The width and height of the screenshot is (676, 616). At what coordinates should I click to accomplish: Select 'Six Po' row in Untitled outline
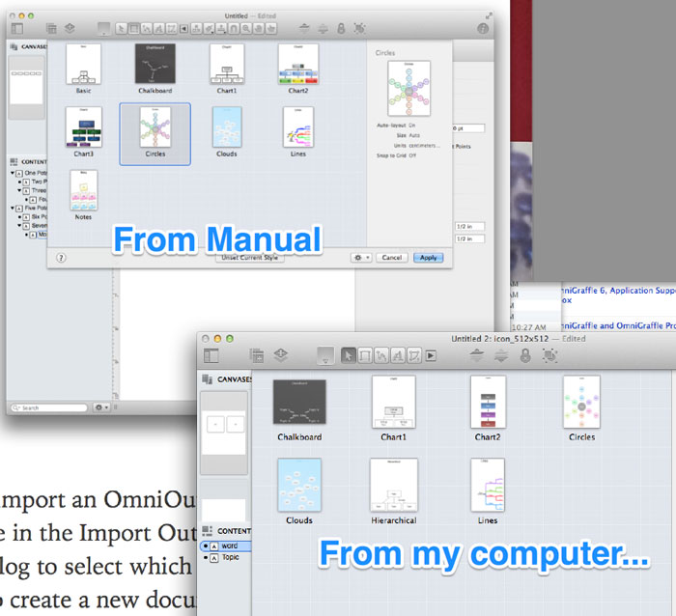pos(32,216)
